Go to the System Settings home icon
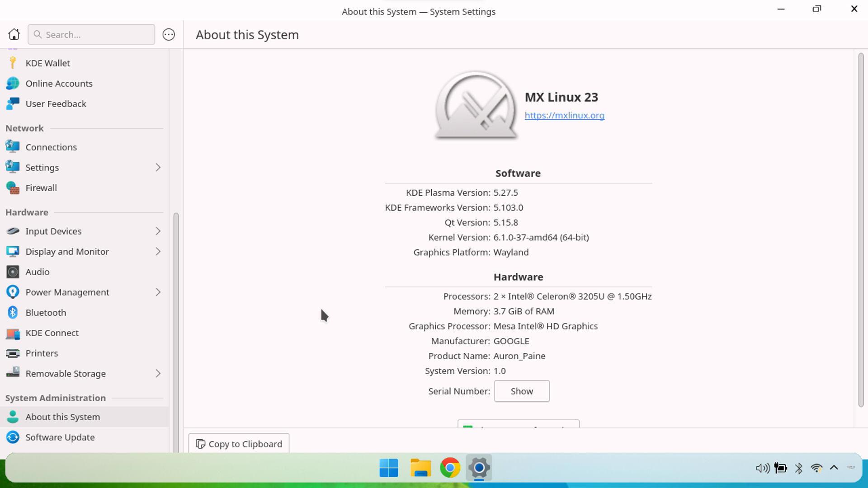 (x=14, y=34)
